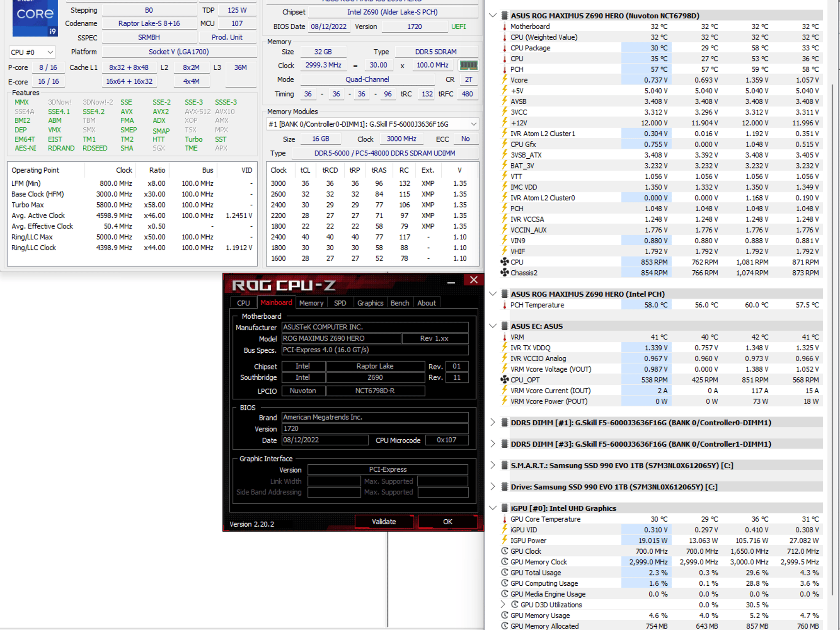Click the fan icon of CPU RPM row

pos(504,262)
